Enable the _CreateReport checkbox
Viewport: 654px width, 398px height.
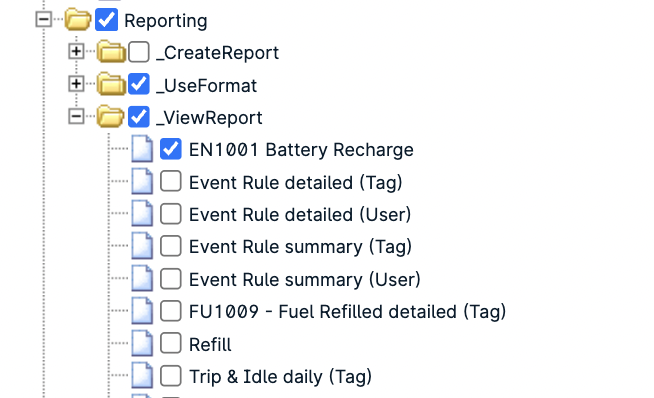pos(138,52)
